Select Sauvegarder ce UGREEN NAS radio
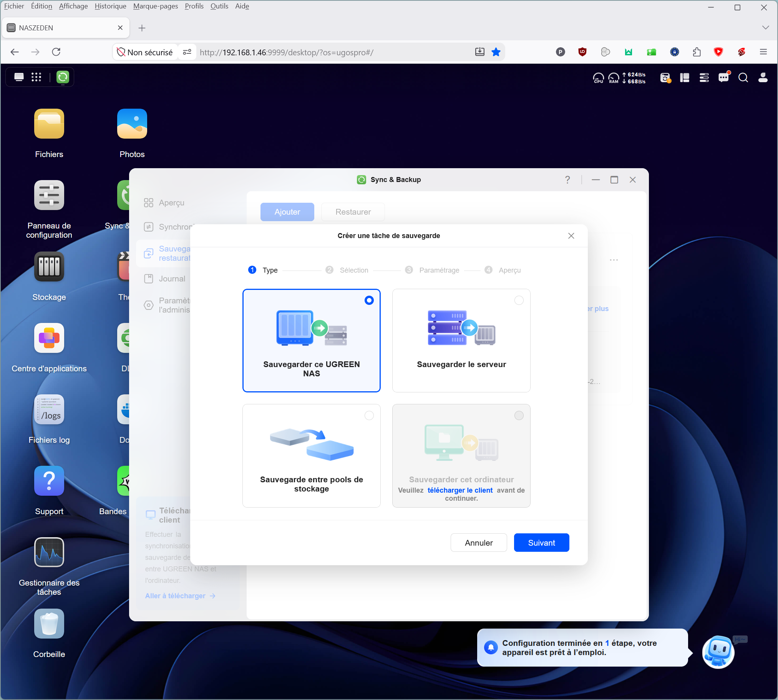Screen dimensions: 778x700 click(369, 301)
